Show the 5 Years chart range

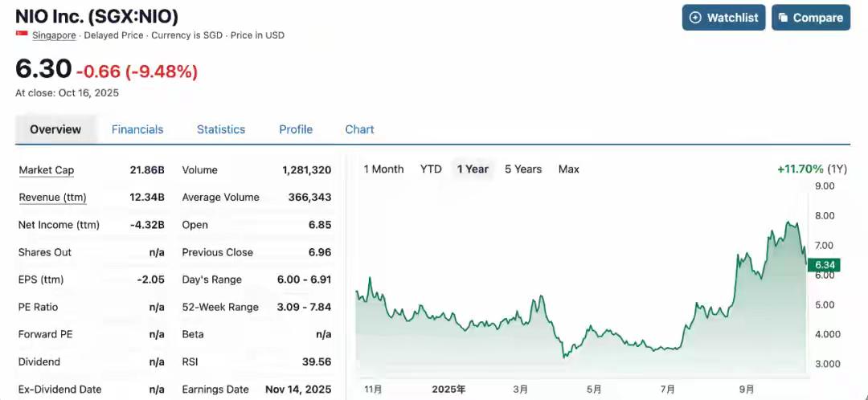[x=523, y=169]
